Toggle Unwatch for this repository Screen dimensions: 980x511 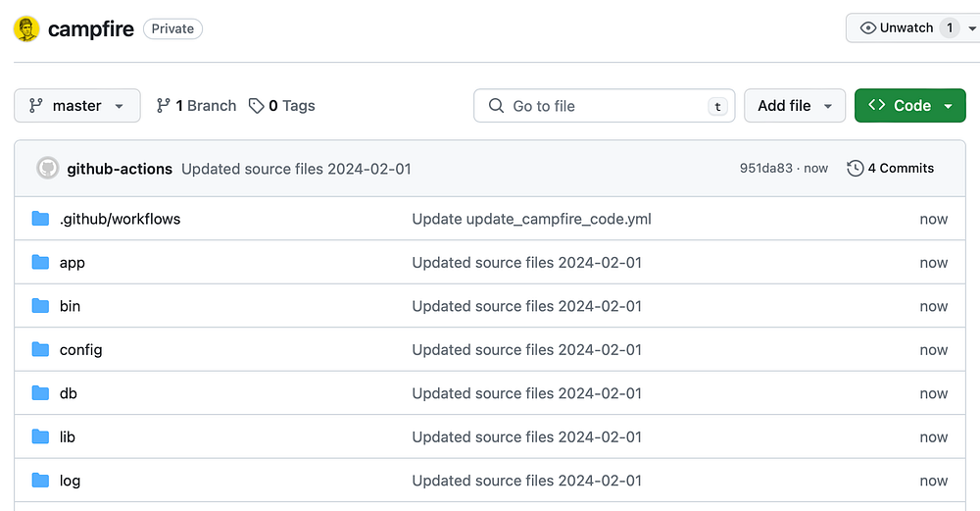[896, 28]
